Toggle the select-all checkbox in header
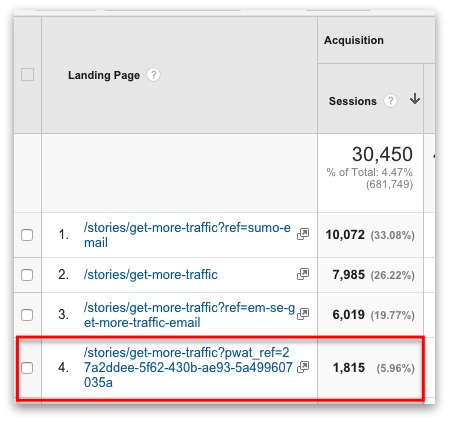 (27, 74)
